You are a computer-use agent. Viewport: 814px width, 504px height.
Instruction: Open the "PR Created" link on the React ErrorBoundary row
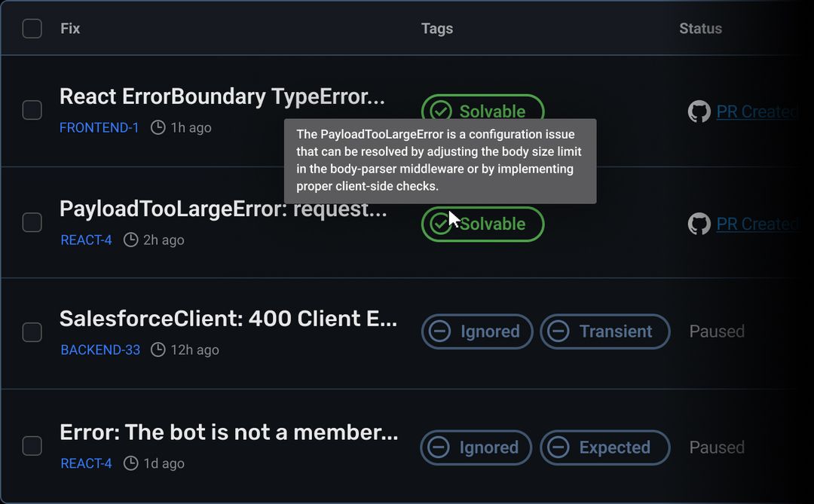click(x=757, y=111)
